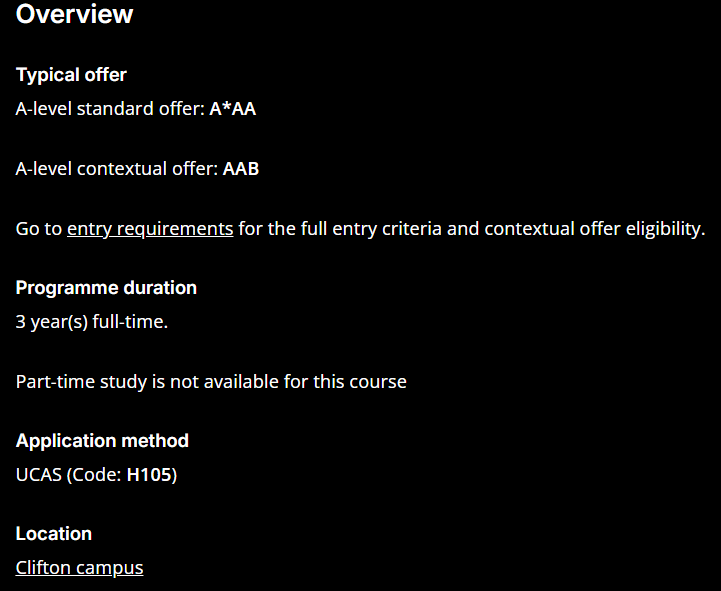Click the words contextual offer eligibility

click(x=595, y=229)
